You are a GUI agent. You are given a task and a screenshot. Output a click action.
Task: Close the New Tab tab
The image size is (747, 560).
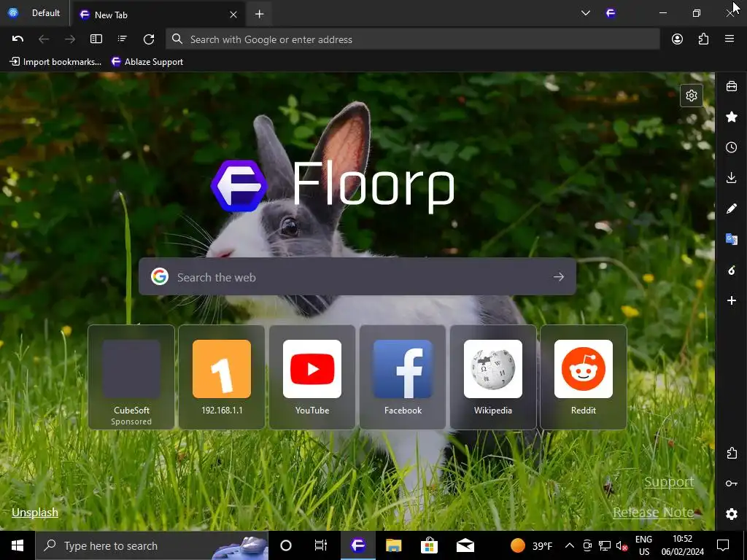[233, 15]
